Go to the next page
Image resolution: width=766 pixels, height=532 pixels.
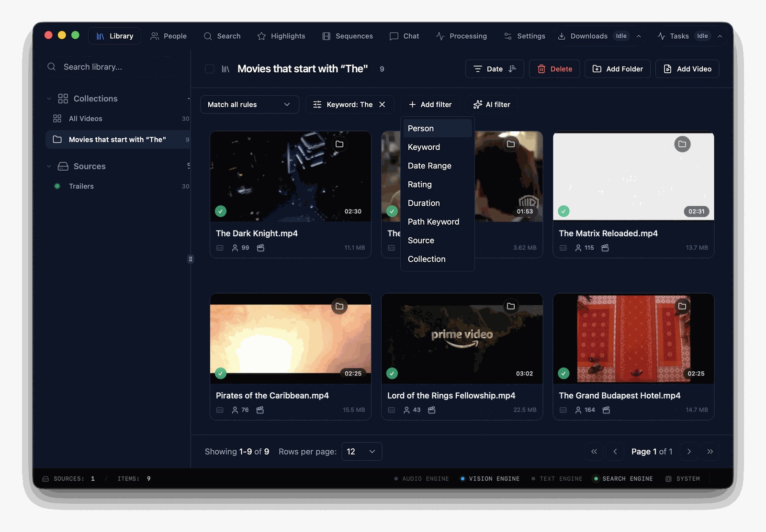click(x=689, y=452)
